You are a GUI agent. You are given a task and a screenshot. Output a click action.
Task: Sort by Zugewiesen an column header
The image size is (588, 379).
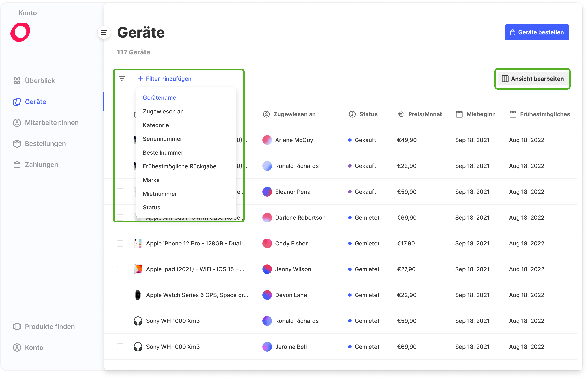pos(289,114)
